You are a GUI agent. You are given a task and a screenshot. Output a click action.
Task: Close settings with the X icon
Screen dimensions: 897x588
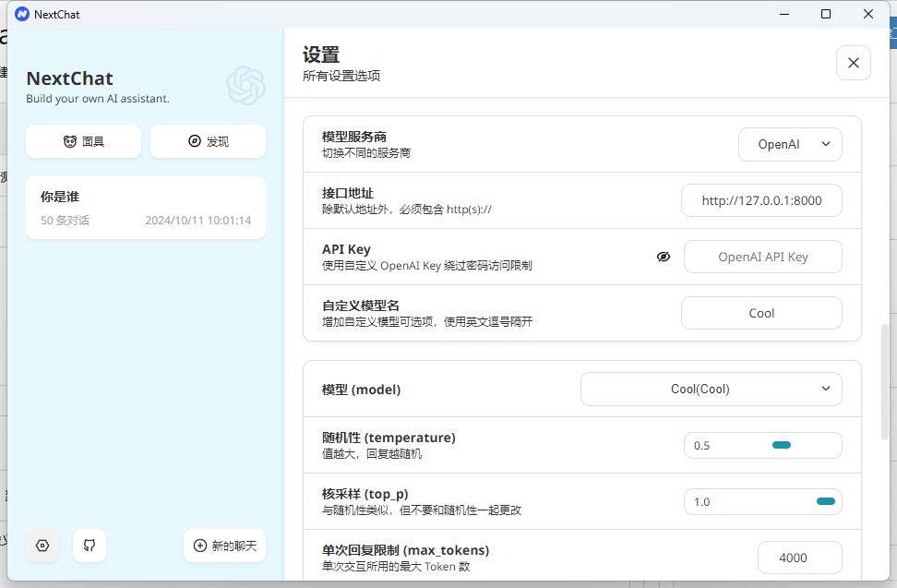[853, 63]
